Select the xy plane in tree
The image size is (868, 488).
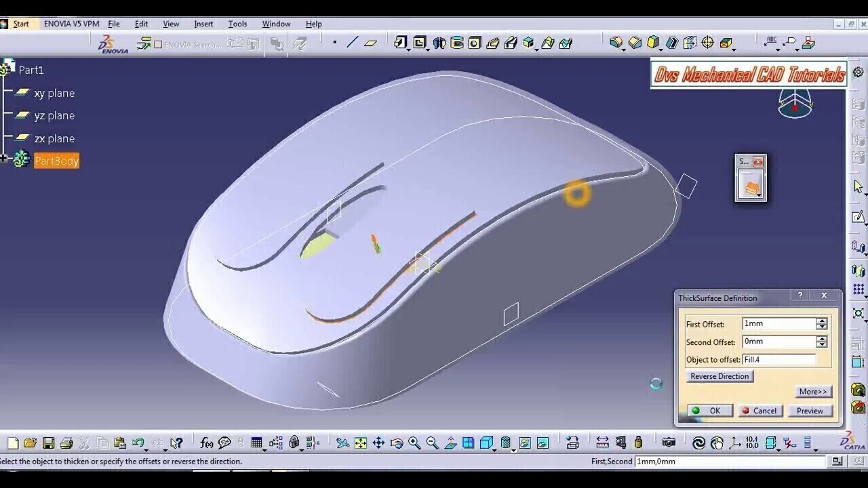(54, 94)
